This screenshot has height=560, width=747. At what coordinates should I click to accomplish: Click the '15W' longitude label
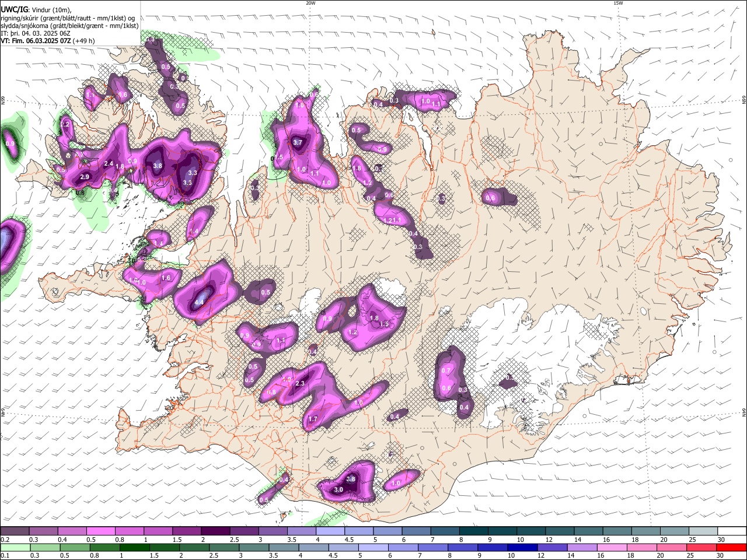click(618, 3)
